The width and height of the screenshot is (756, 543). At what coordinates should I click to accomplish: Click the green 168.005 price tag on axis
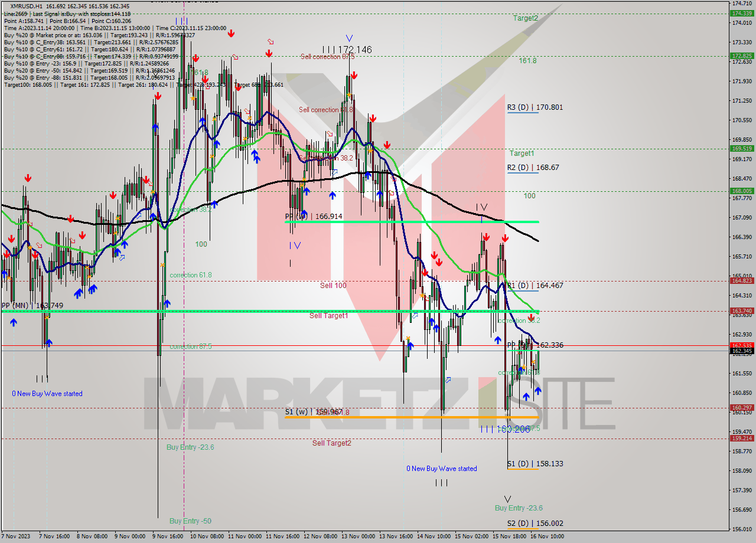742,191
